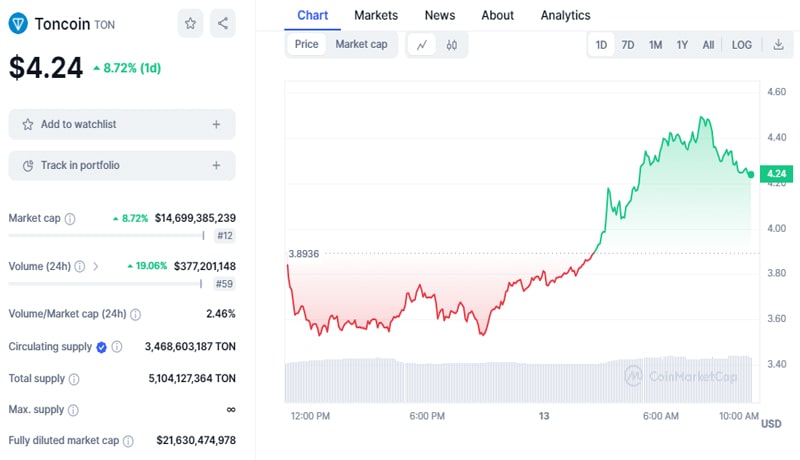800x460 pixels.
Task: Click the green 4.24 current price marker
Action: coord(776,174)
